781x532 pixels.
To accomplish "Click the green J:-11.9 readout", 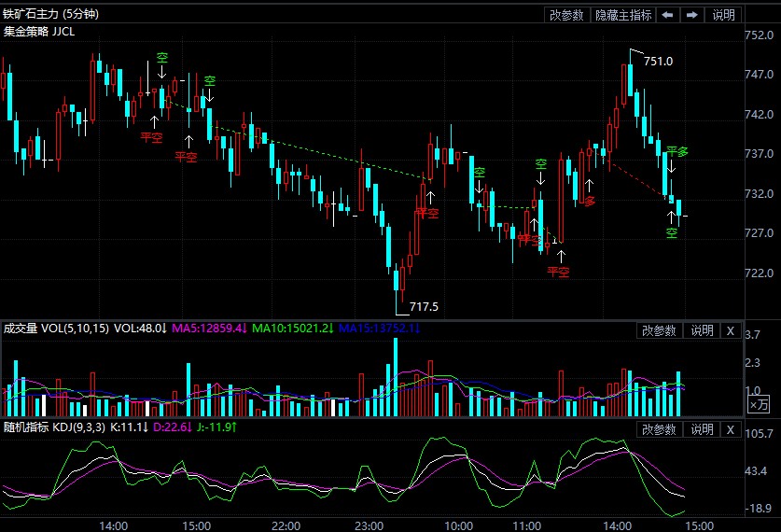I will pyautogui.click(x=216, y=427).
